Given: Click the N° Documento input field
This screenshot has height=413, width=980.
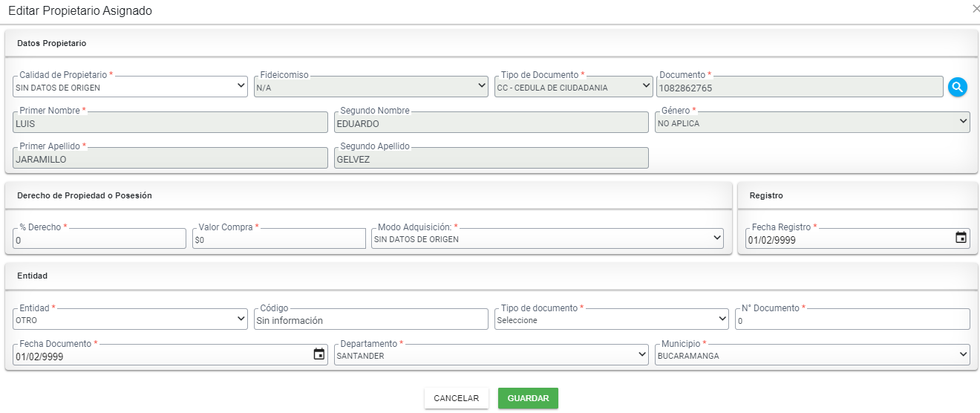Looking at the screenshot, I should [852, 319].
